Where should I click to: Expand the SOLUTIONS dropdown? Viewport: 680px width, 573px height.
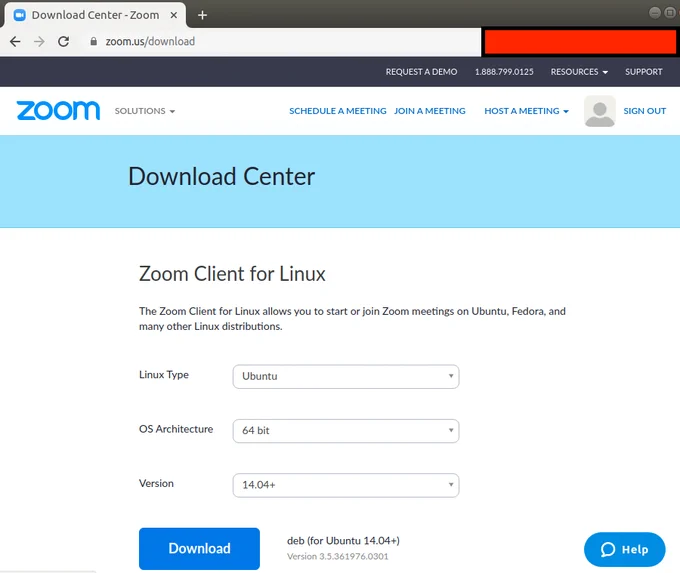145,111
